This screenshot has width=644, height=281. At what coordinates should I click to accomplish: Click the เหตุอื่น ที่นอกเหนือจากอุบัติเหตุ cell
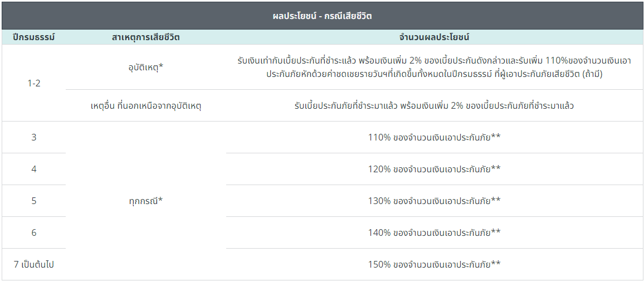pyautogui.click(x=146, y=105)
